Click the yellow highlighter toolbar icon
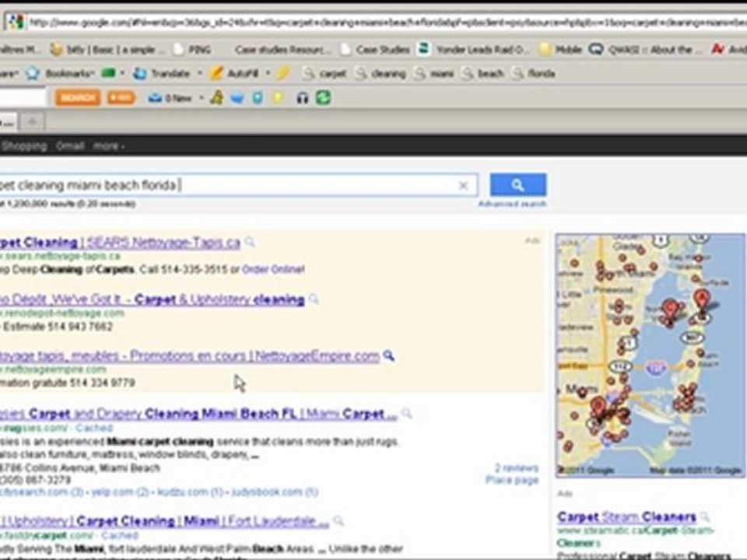This screenshot has height=560, width=747. (283, 73)
